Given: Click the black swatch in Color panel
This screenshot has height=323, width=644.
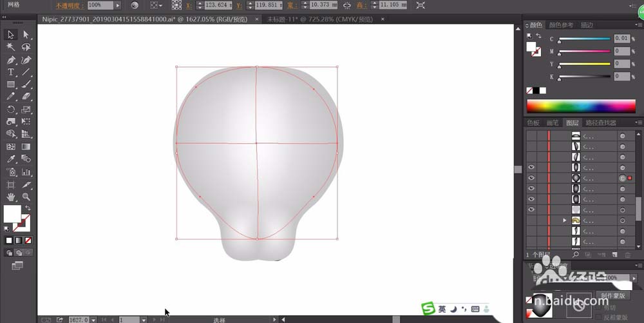Looking at the screenshot, I should click(x=536, y=90).
